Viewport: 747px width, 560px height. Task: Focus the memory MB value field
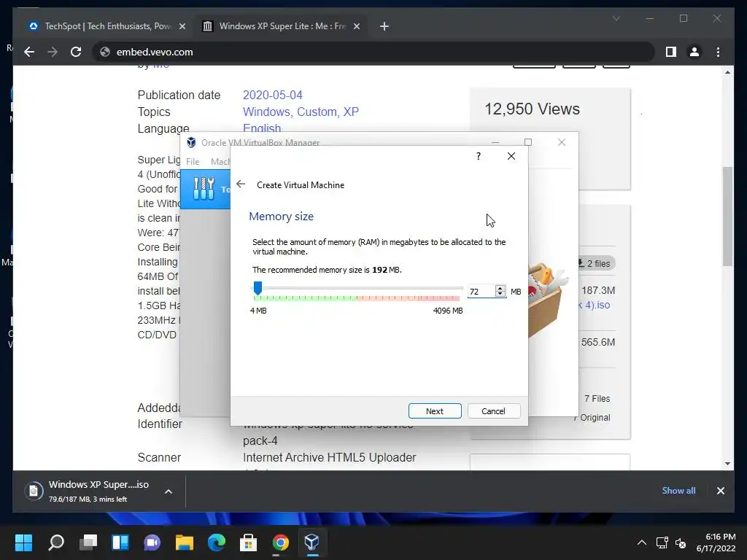coord(481,292)
